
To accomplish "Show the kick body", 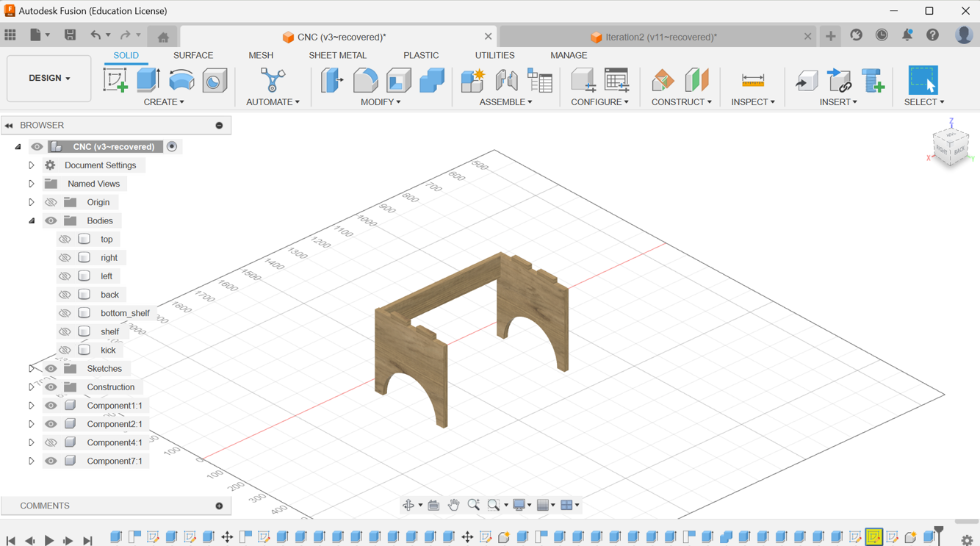I will (65, 350).
